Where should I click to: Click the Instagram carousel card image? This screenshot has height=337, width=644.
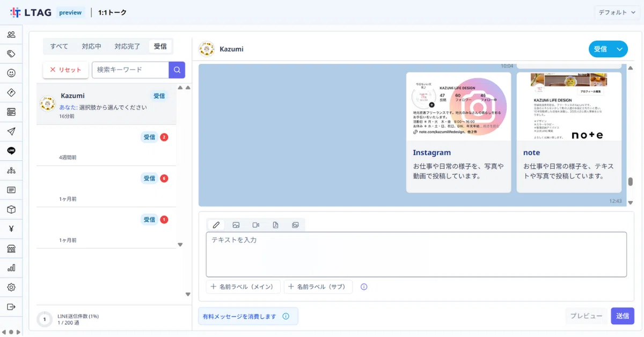(458, 106)
